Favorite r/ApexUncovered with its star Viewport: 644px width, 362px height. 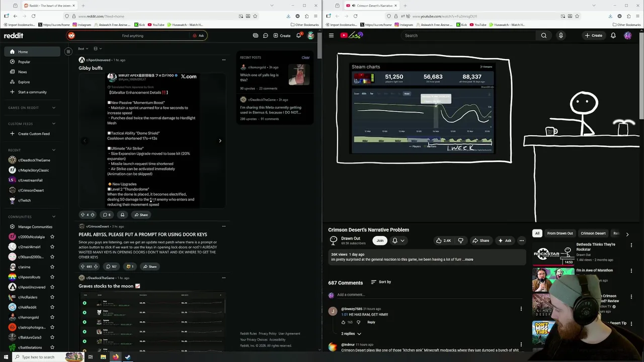coord(52,287)
